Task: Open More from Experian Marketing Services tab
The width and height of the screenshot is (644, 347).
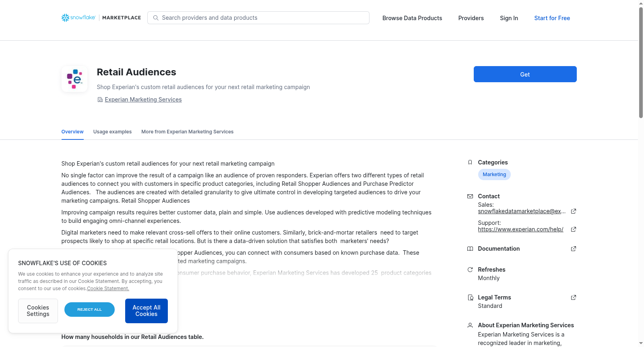Action: [187, 132]
